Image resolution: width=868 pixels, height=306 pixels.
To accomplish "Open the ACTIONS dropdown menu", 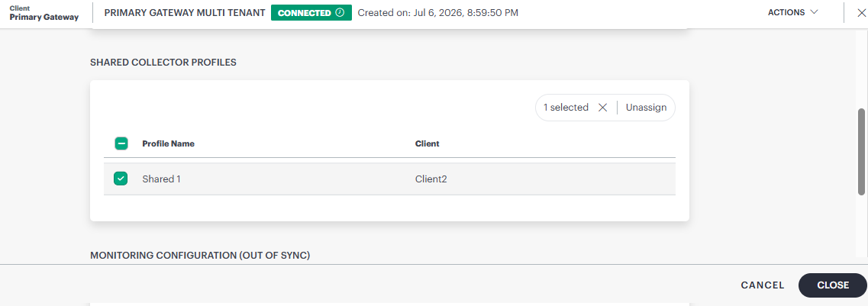I will point(792,12).
